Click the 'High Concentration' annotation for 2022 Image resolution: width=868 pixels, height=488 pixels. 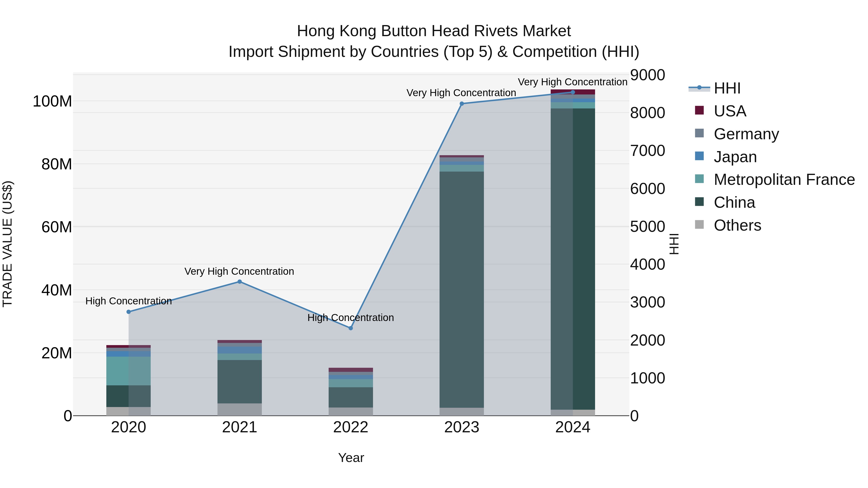pyautogui.click(x=351, y=318)
